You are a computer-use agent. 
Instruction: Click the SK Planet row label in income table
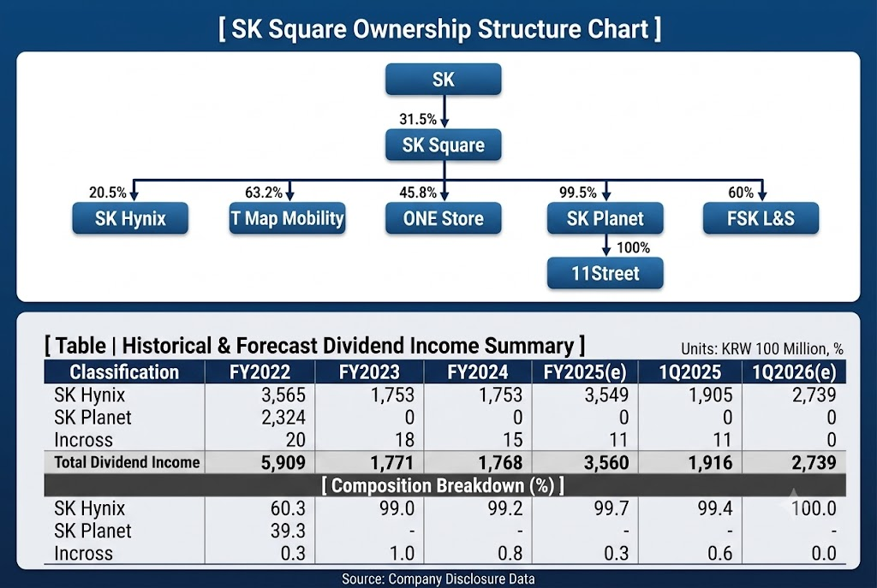(x=92, y=418)
